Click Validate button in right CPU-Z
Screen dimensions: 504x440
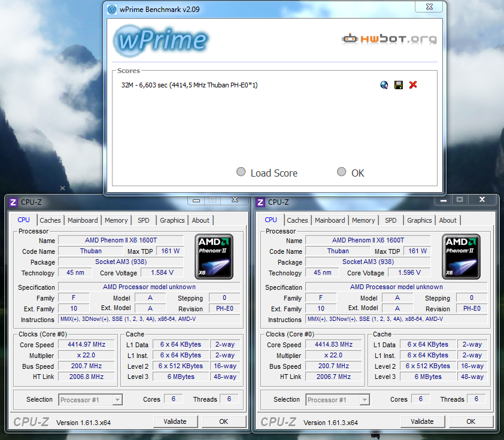(x=423, y=421)
